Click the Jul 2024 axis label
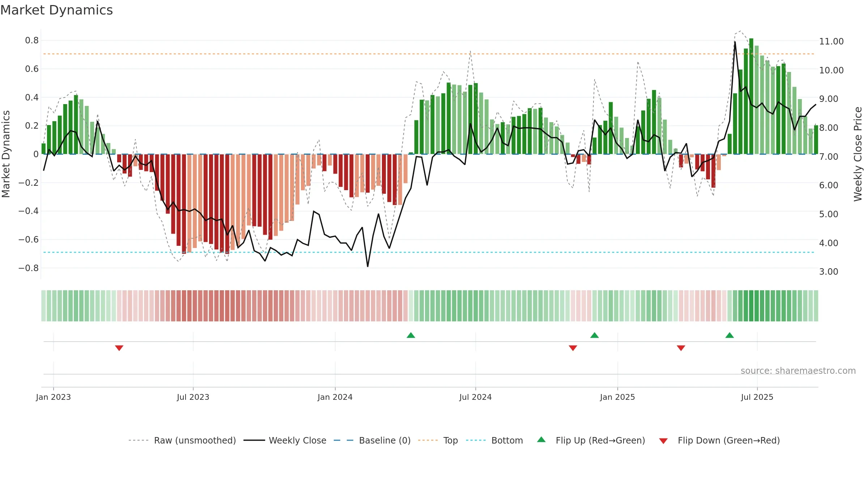The width and height of the screenshot is (868, 488). click(476, 397)
